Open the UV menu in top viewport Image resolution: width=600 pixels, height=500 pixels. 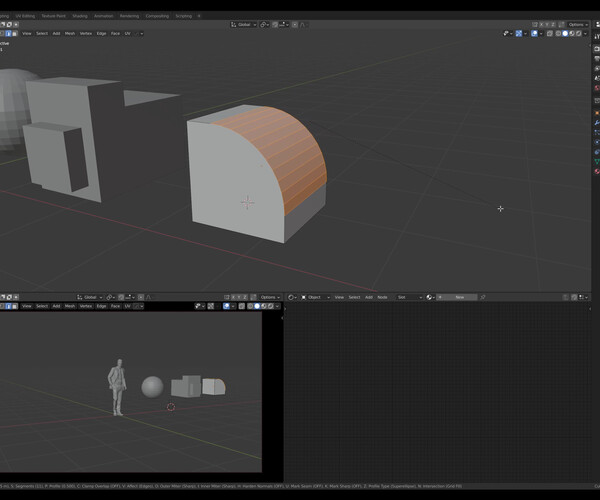tap(127, 33)
